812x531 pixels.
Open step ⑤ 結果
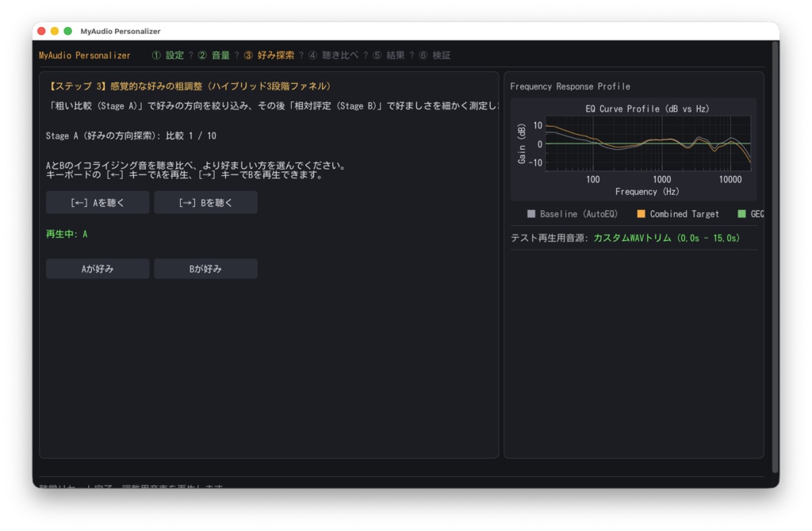(x=389, y=55)
